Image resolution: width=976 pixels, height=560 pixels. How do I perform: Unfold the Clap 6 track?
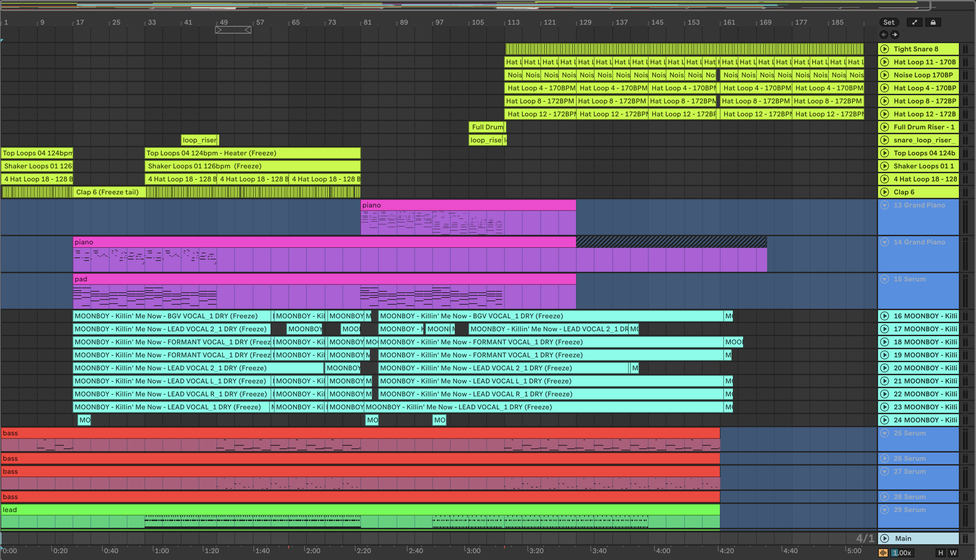(885, 192)
